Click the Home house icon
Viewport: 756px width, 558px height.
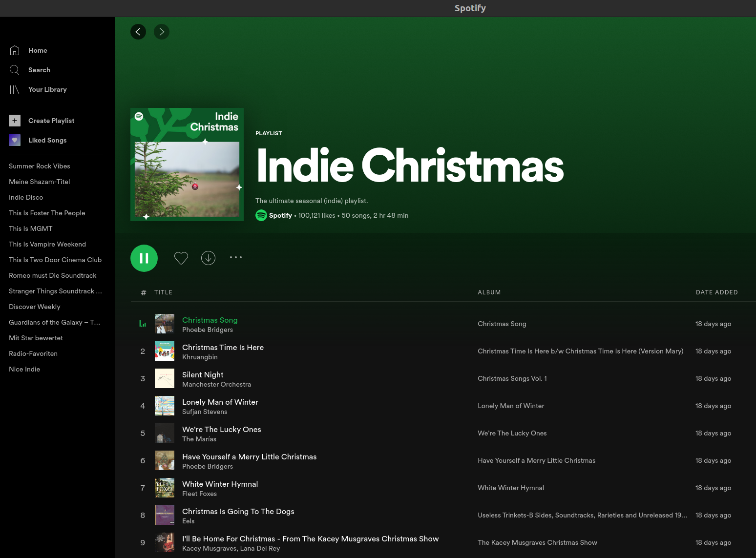pyautogui.click(x=15, y=50)
